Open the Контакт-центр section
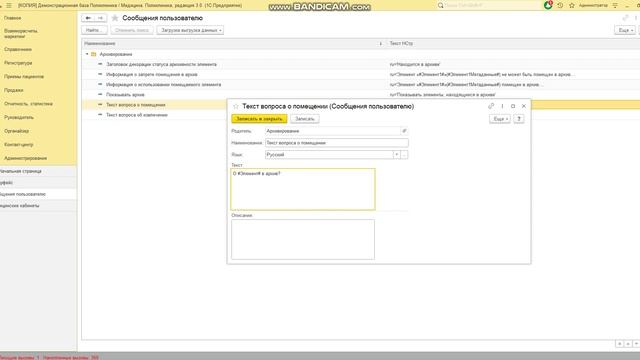 click(x=19, y=144)
